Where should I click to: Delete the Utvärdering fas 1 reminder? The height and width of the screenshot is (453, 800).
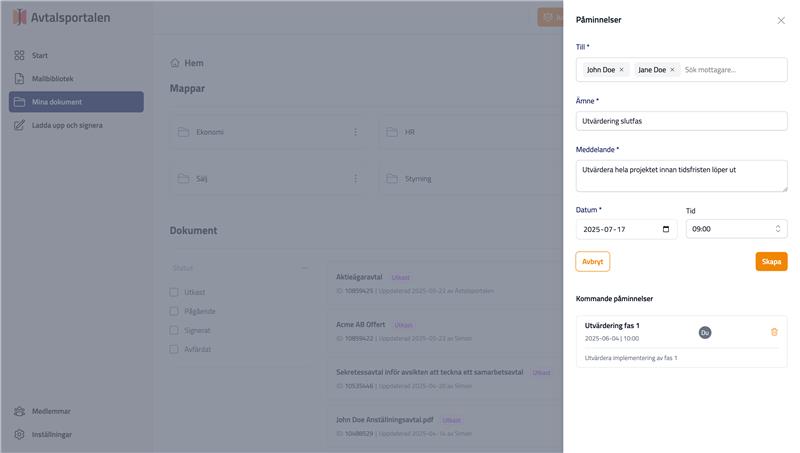774,332
